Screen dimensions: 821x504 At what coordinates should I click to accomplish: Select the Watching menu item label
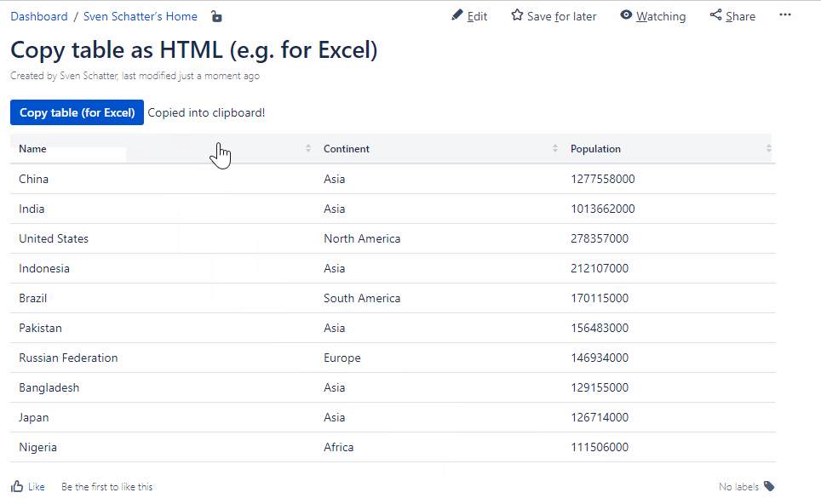click(661, 16)
